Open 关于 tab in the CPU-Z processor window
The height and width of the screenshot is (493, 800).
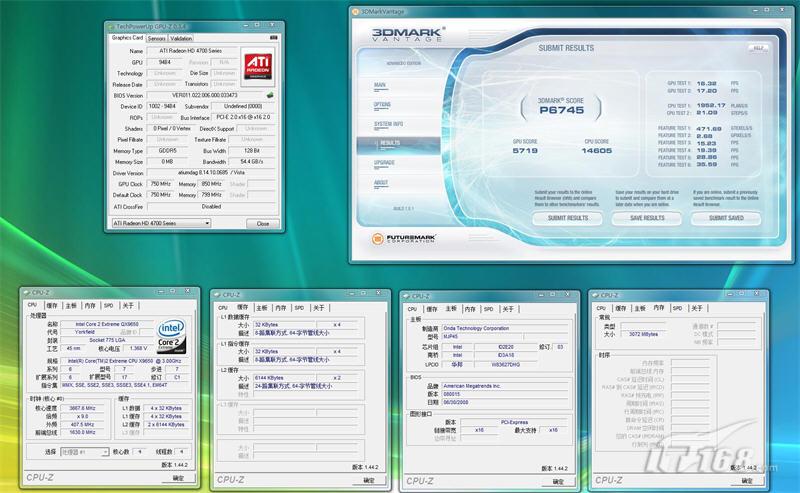point(128,305)
